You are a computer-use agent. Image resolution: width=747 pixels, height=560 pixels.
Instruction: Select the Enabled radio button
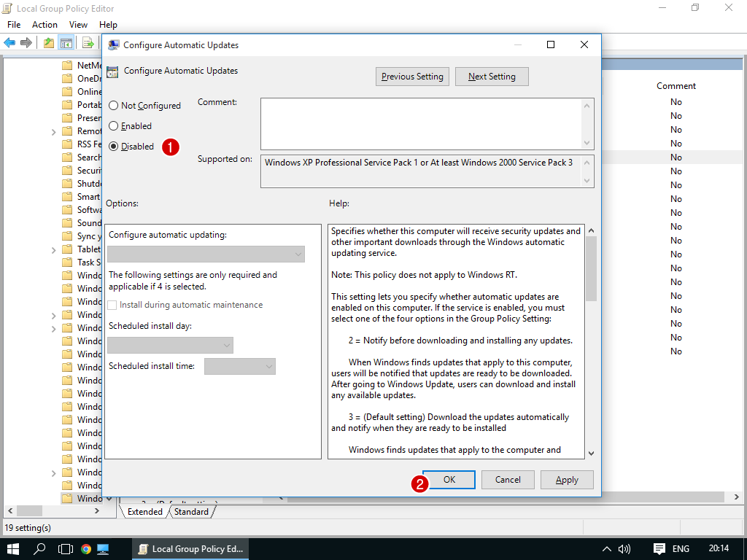114,126
